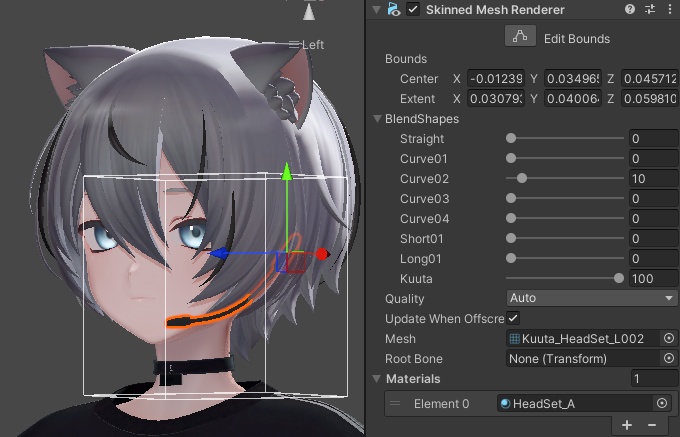Click the blue Z-axis gizmo arrow
This screenshot has height=437, width=680.
[219, 253]
